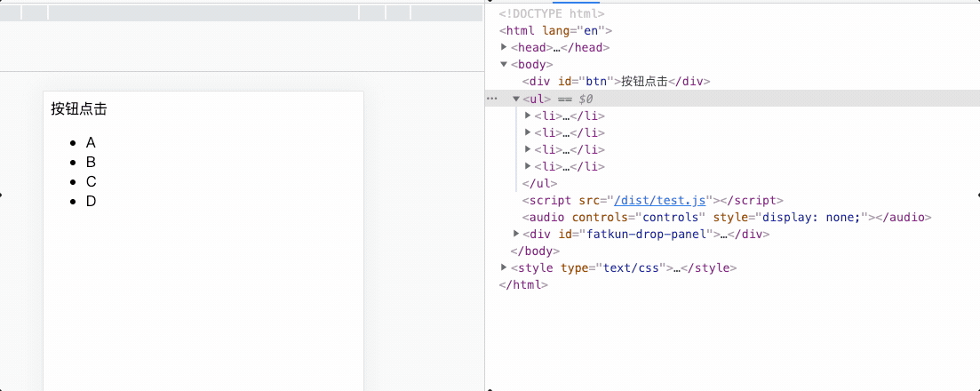This screenshot has width=980, height=391.
Task: Expand the style type text/css node
Action: point(505,267)
